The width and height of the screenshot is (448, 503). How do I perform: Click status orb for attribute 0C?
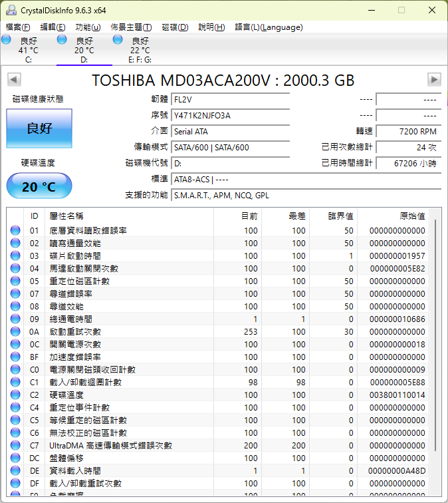coord(15,344)
